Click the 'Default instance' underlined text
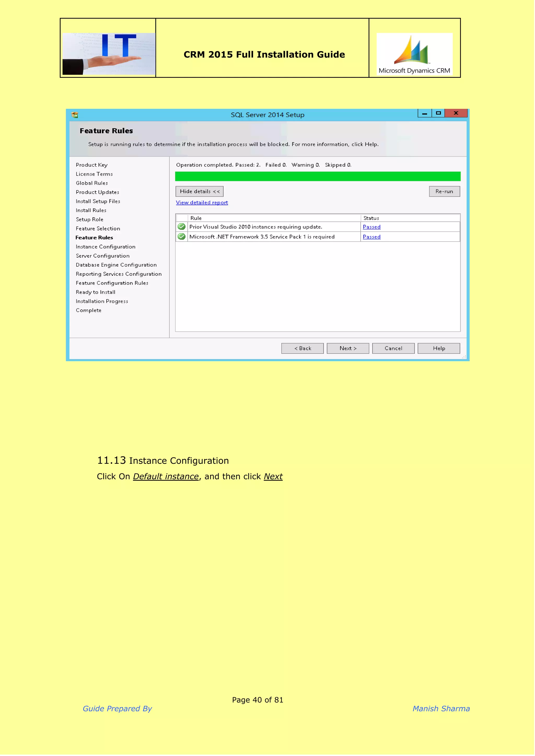Viewport: 535px width, 756px height. pos(166,477)
